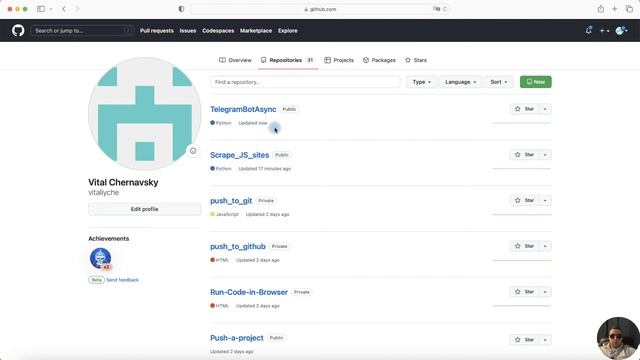Viewport: 640px width, 360px height.
Task: Click the privacy shield icon near address bar
Action: pyautogui.click(x=181, y=9)
